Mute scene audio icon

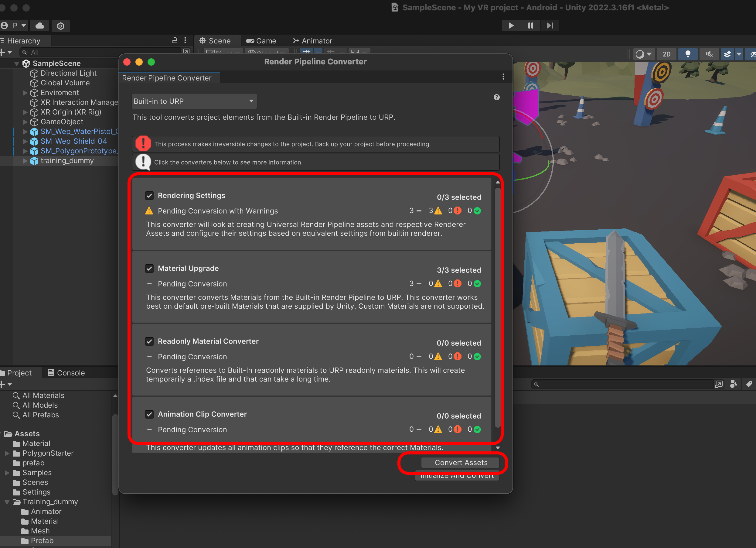(709, 54)
